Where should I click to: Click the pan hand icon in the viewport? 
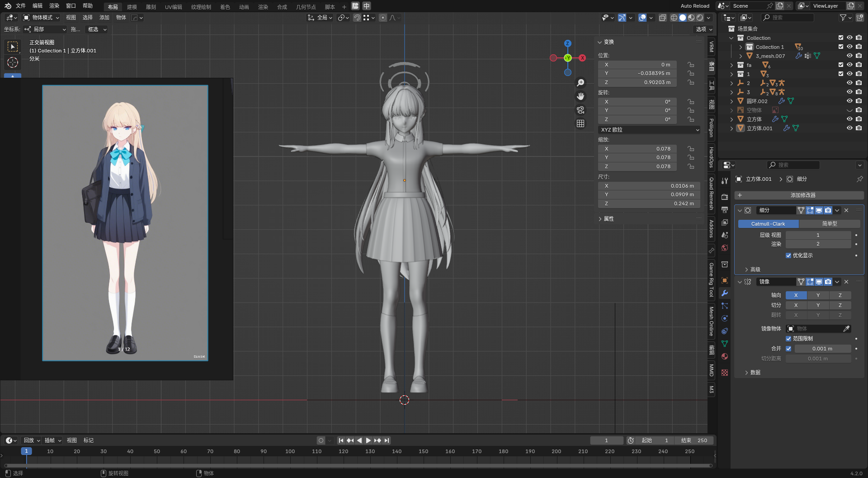point(580,96)
